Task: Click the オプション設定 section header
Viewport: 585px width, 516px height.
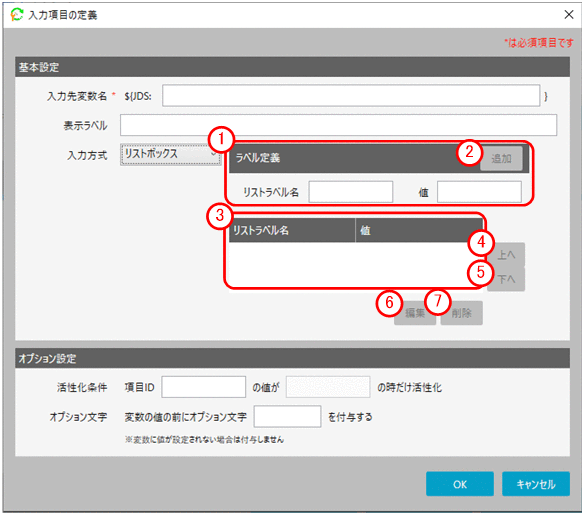Action: [292, 358]
